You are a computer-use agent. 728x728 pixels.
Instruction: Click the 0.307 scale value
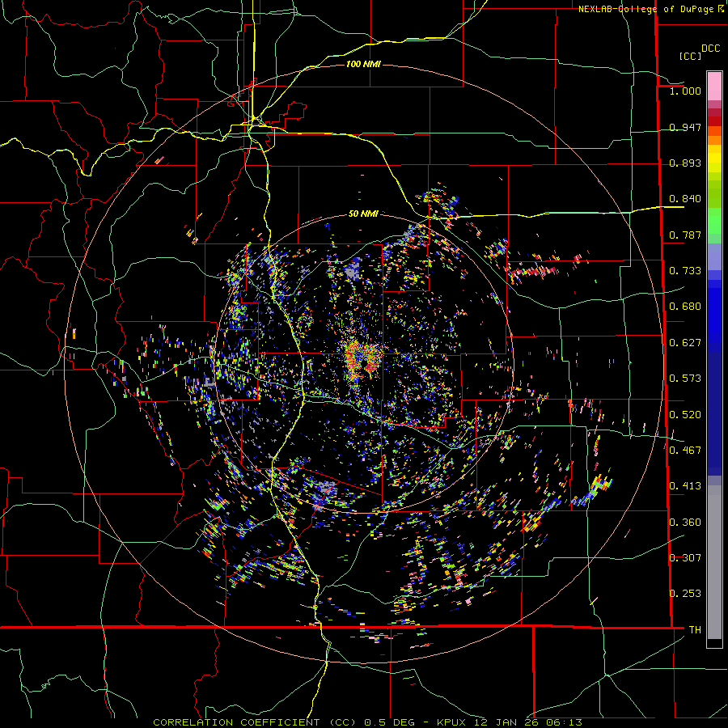(685, 558)
